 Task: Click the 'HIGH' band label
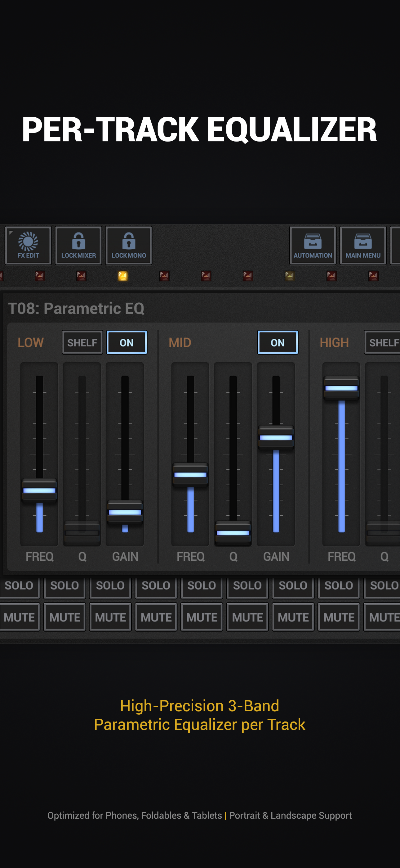pyautogui.click(x=334, y=342)
